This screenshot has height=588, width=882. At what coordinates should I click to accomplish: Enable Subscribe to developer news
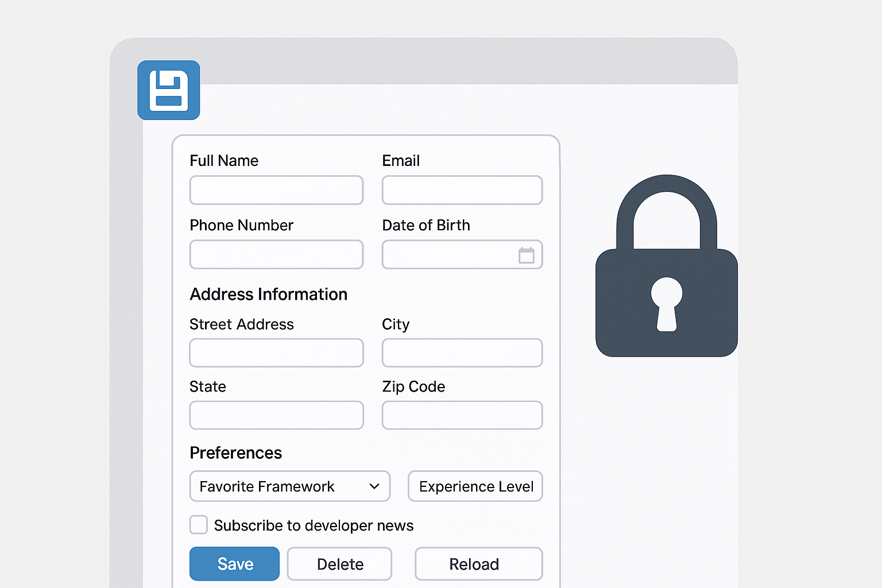(x=198, y=524)
